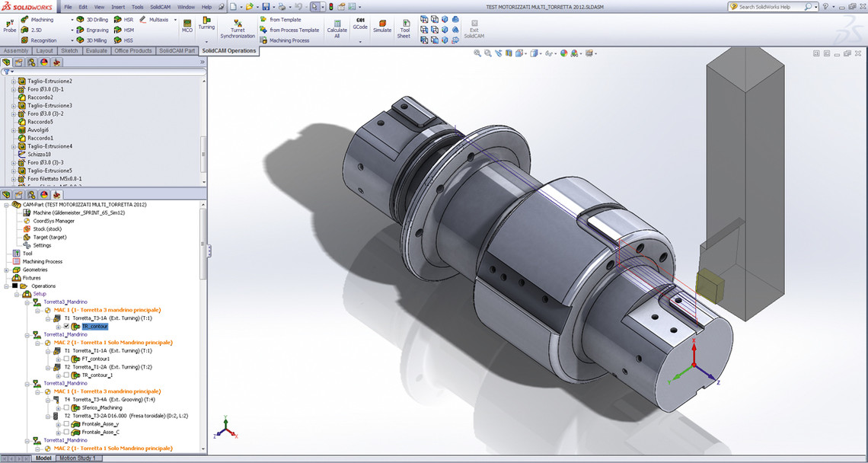Image resolution: width=868 pixels, height=463 pixels.
Task: Open the Search SolidWorks Help dropdown arrow
Action: 816,7
